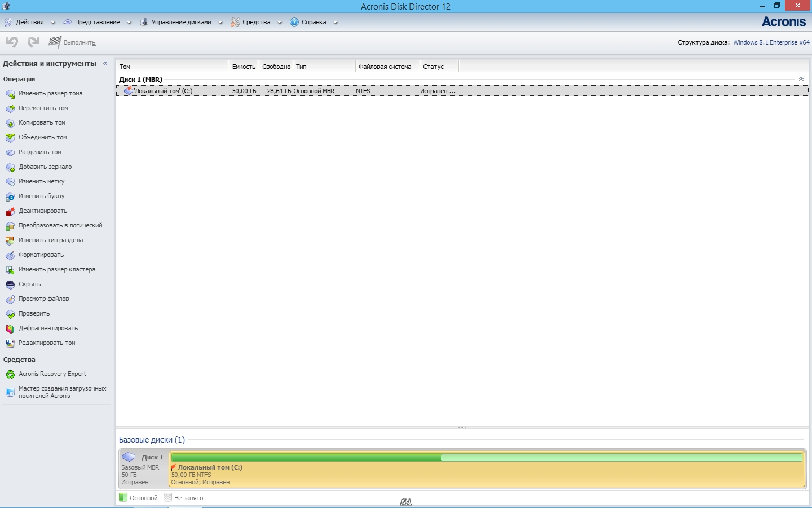Click the Merge volume icon (Объединить том)
Image resolution: width=812 pixels, height=508 pixels.
coord(10,138)
